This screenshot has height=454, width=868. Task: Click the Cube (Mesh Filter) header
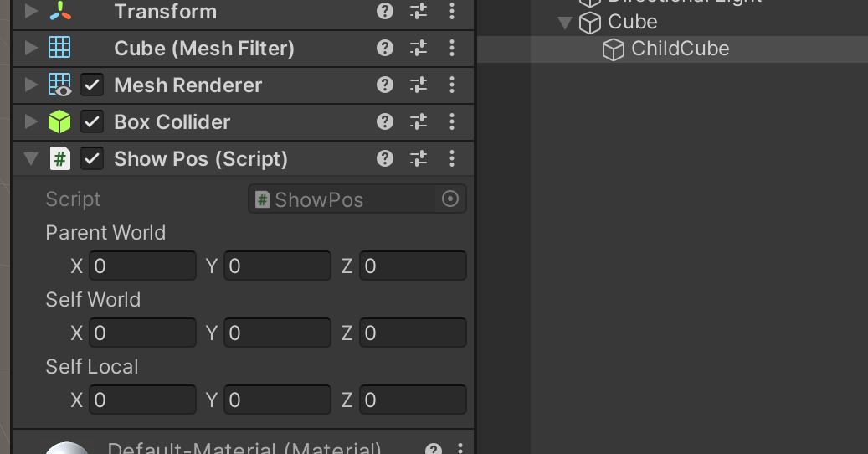pos(204,48)
